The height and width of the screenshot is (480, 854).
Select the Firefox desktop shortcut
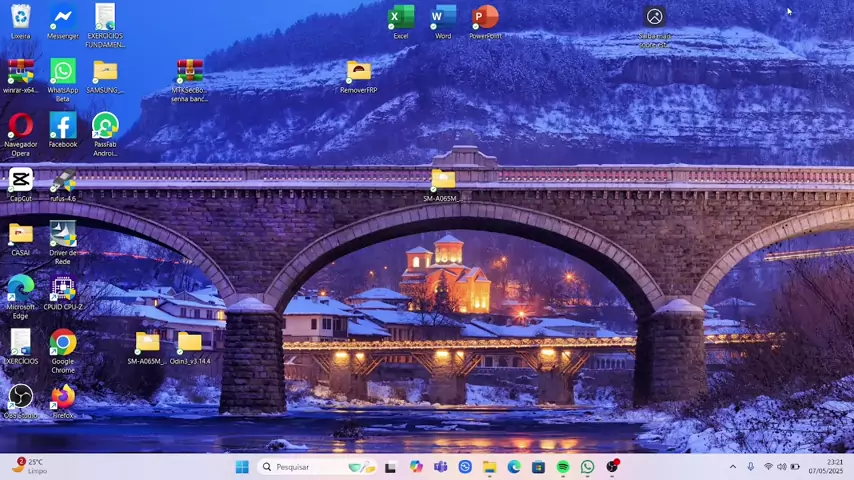(63, 398)
